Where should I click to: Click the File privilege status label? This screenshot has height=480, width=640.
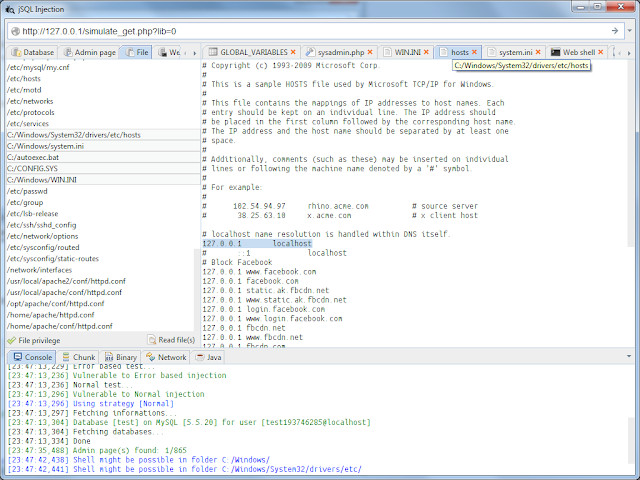point(34,340)
